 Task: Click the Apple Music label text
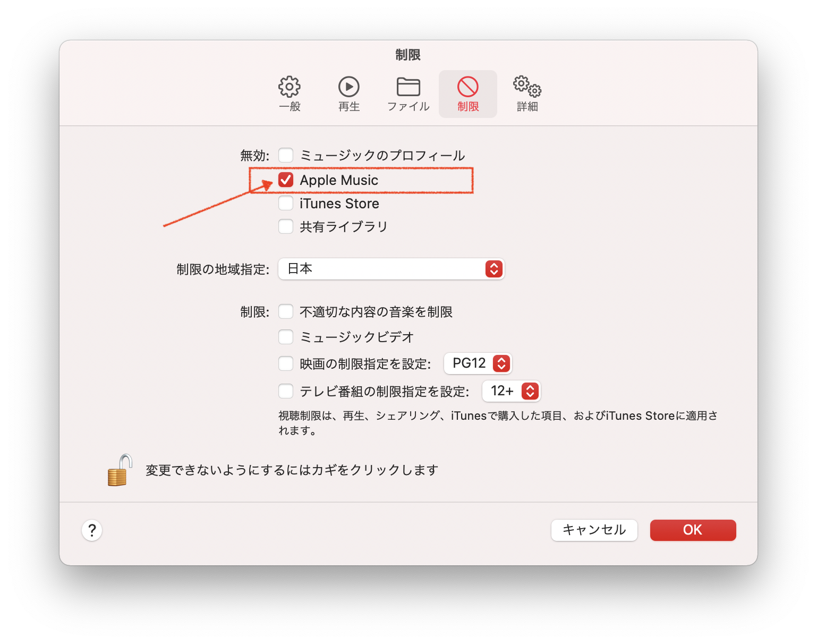click(x=339, y=180)
